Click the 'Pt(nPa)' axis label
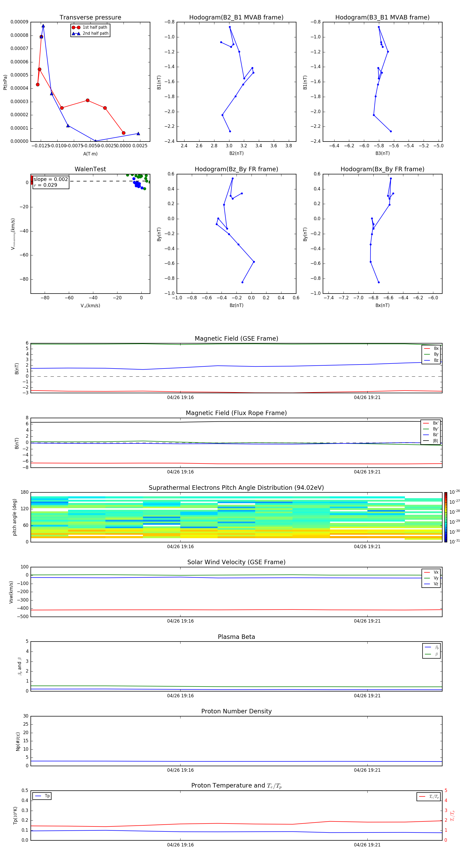This screenshot has width=473, height=868. (x=5, y=82)
